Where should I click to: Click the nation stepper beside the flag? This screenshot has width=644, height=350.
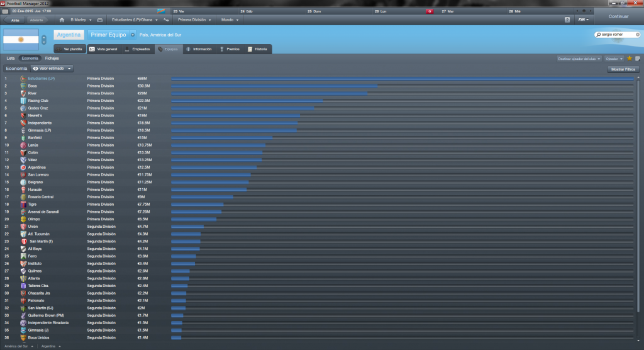pyautogui.click(x=43, y=40)
